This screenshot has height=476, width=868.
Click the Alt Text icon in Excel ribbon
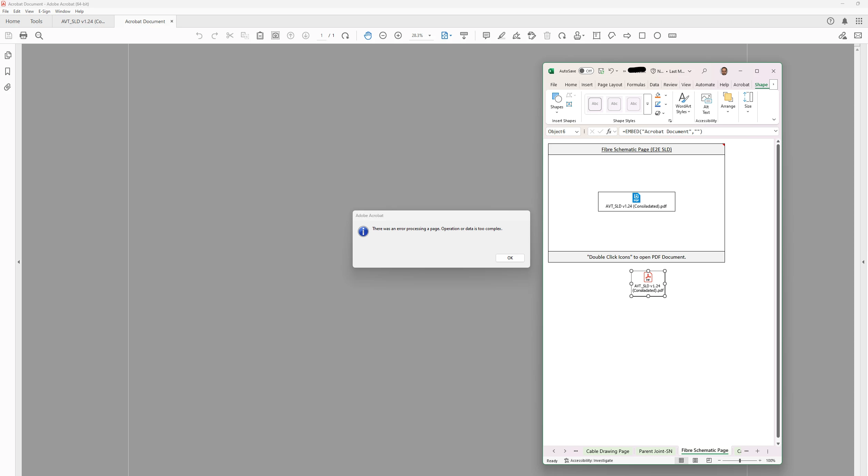(706, 103)
